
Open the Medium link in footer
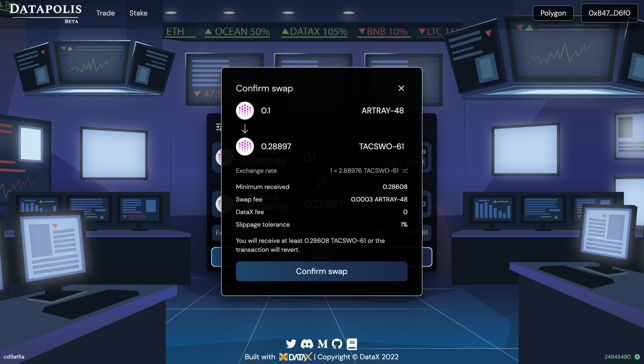click(x=322, y=344)
